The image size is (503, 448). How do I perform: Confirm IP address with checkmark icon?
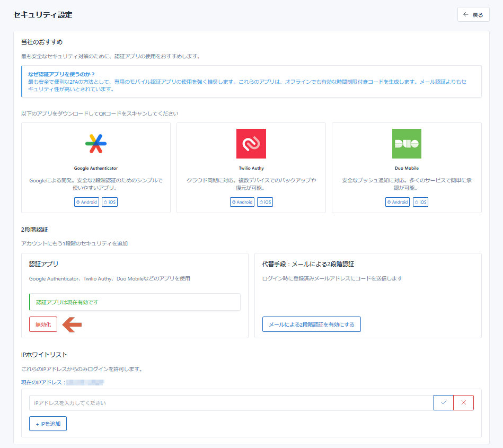[x=444, y=403]
